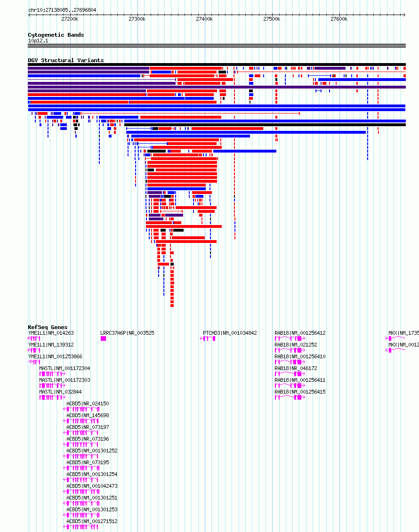Click the MASTL NM_001172304 gene glyph
Viewport: 419px width, 532px height.
[52, 374]
